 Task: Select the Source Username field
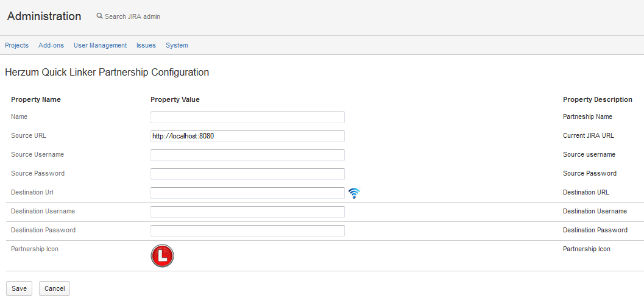point(247,155)
